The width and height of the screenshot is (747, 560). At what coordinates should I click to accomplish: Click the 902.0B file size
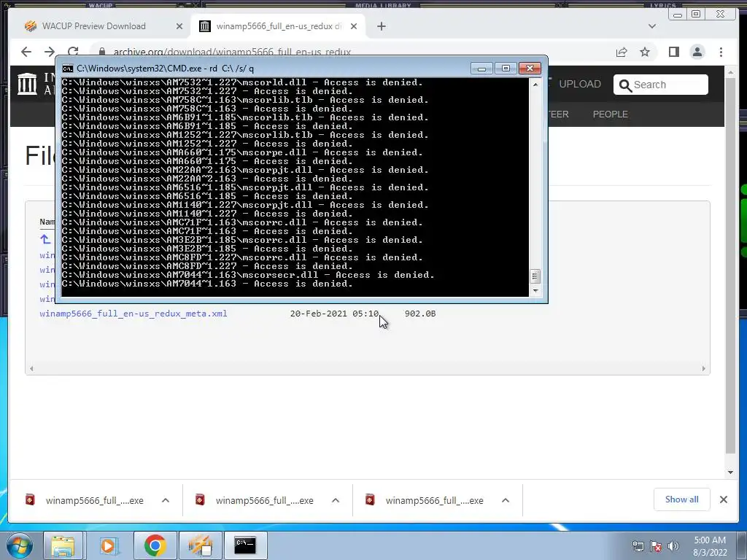click(420, 314)
